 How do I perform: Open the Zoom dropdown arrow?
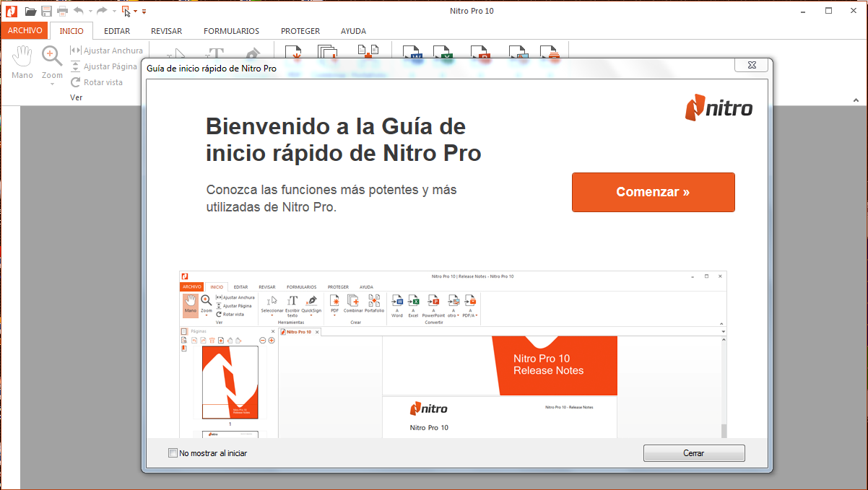click(51, 85)
